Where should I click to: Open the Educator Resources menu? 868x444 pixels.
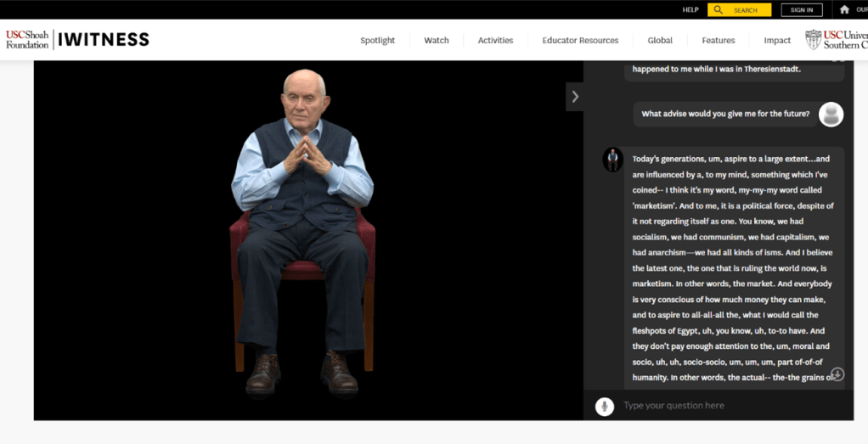[580, 40]
